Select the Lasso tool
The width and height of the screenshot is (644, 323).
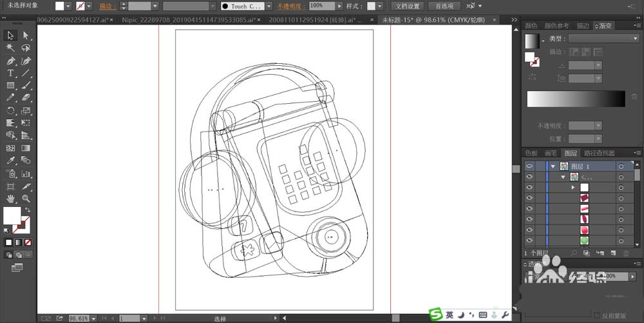[26, 48]
